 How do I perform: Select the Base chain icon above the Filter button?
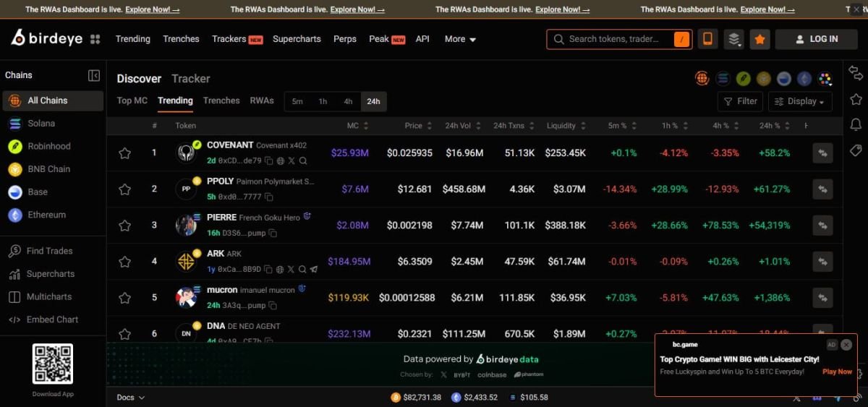click(x=784, y=79)
